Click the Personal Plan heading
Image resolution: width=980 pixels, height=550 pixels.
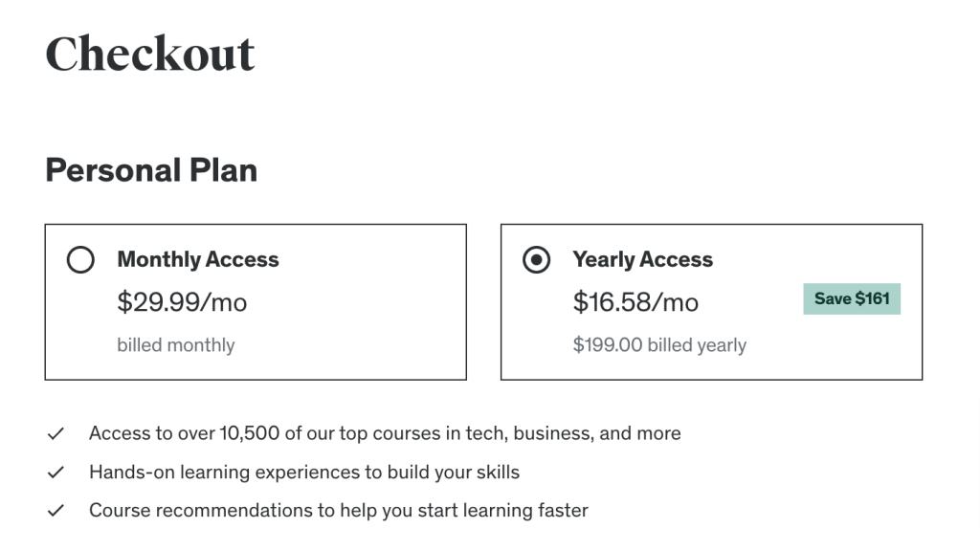pos(151,170)
